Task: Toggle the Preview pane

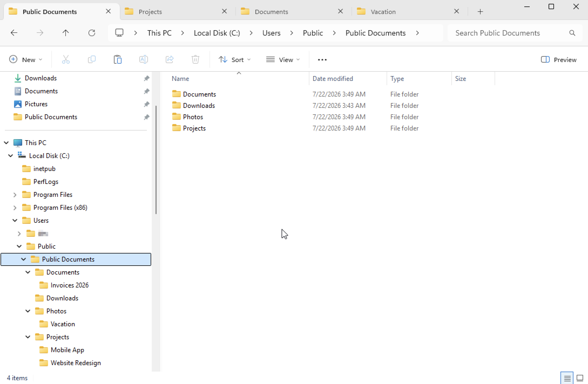Action: pyautogui.click(x=559, y=60)
